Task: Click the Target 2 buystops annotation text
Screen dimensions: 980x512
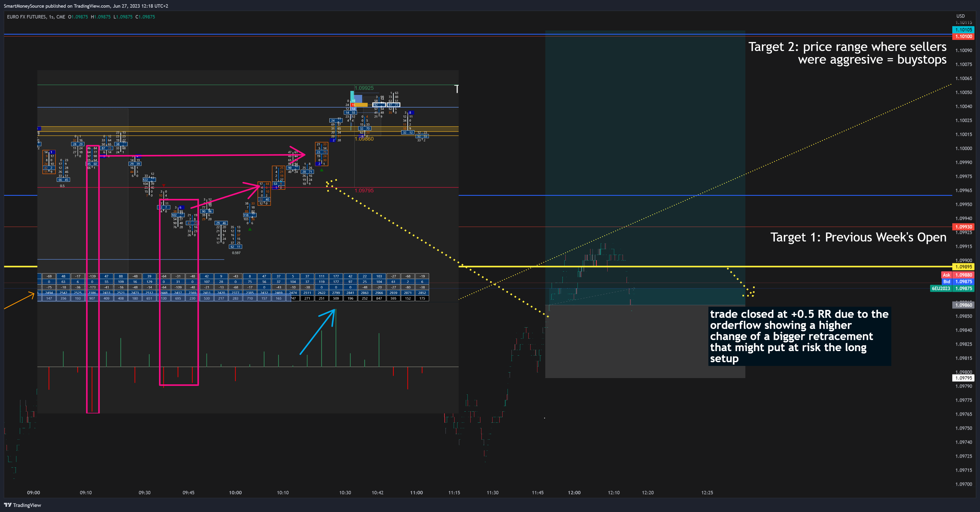Action: (847, 53)
